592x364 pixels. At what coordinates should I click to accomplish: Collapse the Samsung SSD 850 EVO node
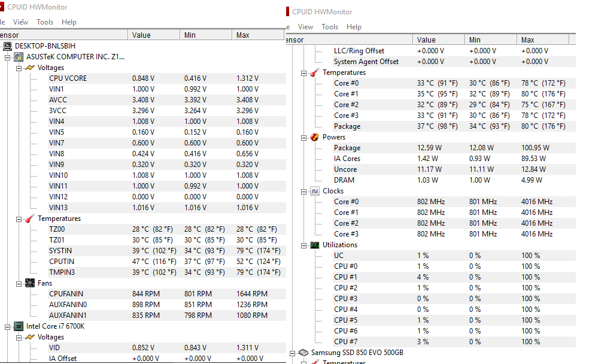292,353
